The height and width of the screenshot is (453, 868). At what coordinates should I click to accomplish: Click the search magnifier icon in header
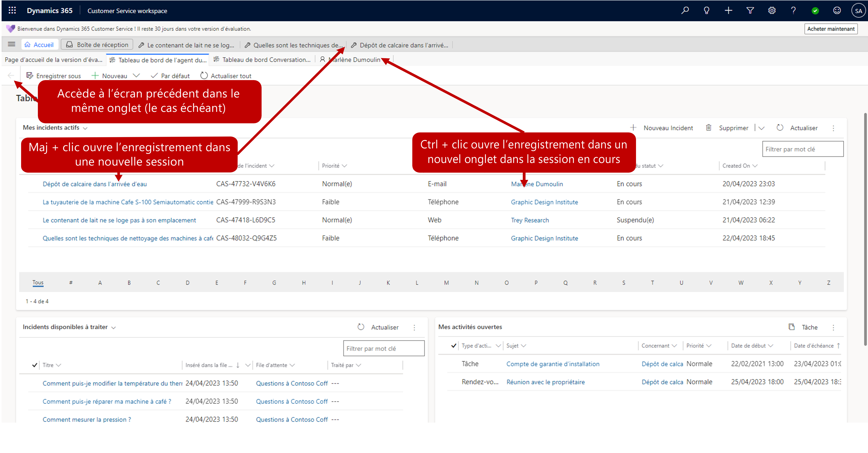[x=685, y=10]
